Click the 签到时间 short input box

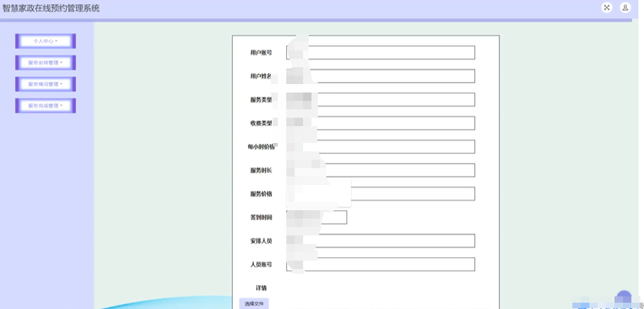[316, 217]
